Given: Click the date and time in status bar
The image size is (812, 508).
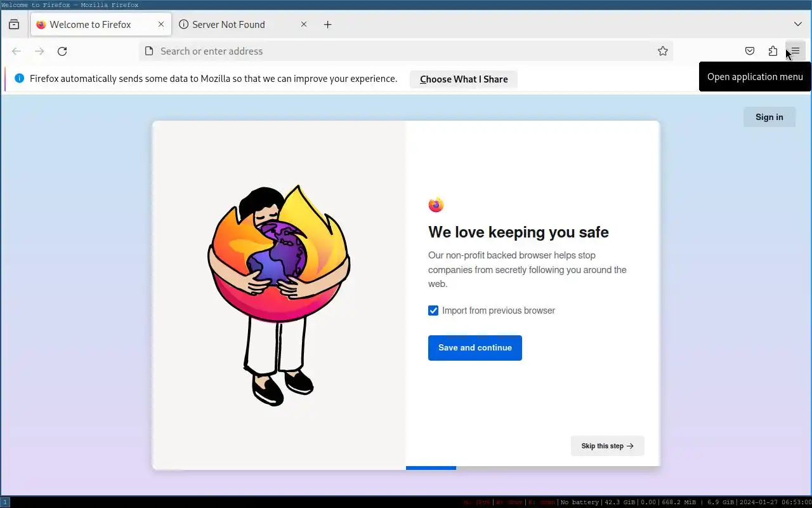Looking at the screenshot, I should 775,502.
